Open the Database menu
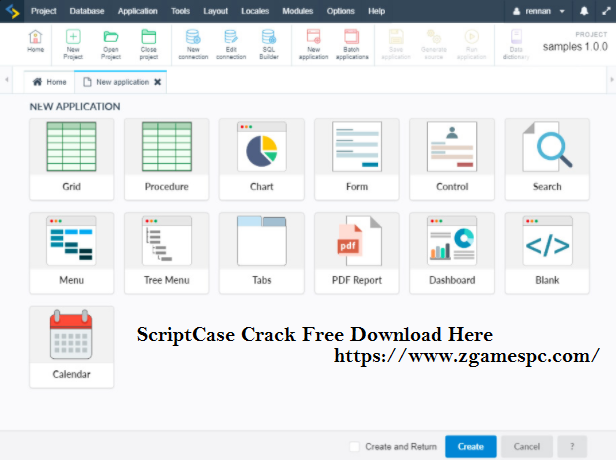 pyautogui.click(x=87, y=11)
